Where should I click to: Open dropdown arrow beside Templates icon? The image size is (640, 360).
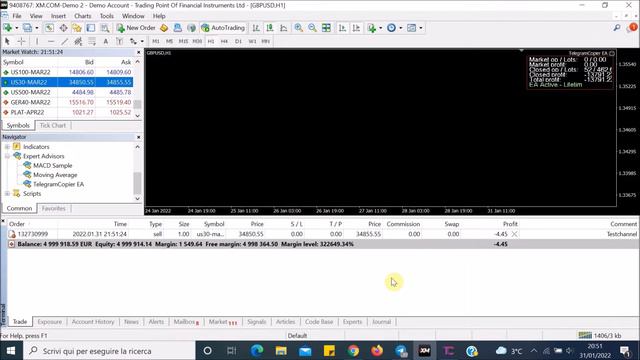point(421,28)
